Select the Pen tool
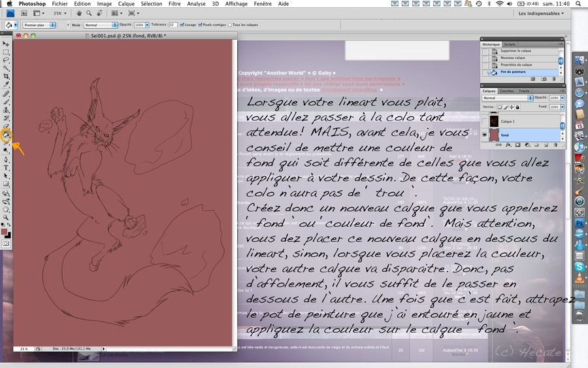The height and width of the screenshot is (368, 588). point(6,159)
